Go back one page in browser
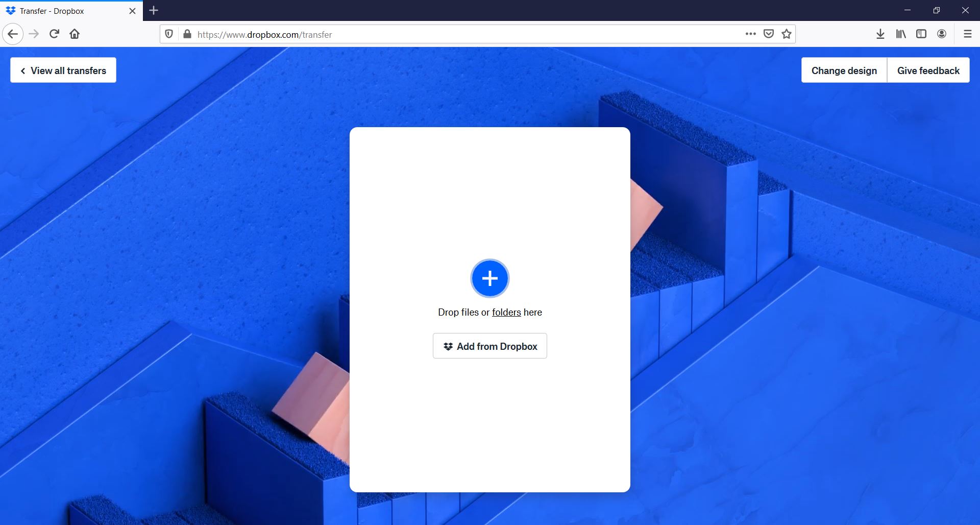 (x=13, y=34)
